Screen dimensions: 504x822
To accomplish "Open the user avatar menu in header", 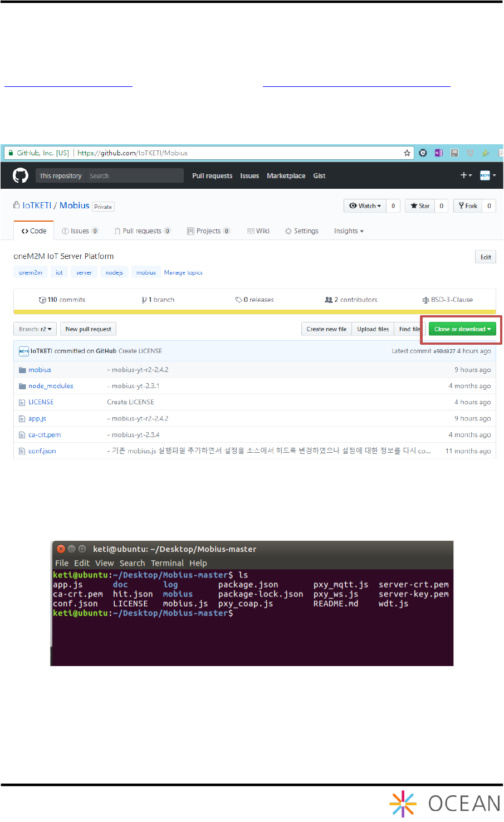I will [x=488, y=175].
